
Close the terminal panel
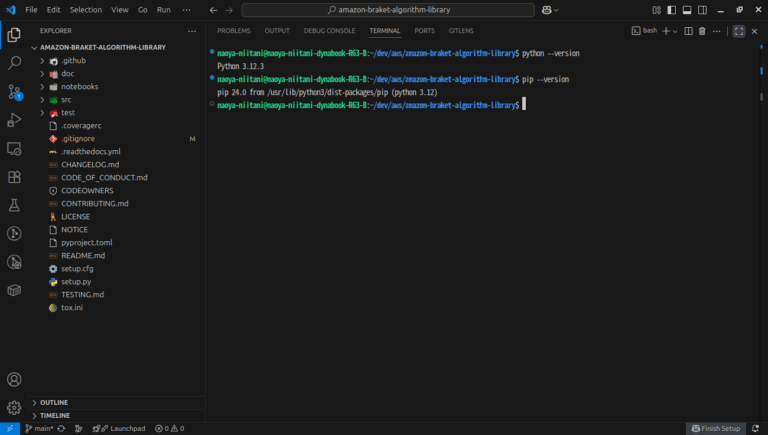(x=754, y=31)
